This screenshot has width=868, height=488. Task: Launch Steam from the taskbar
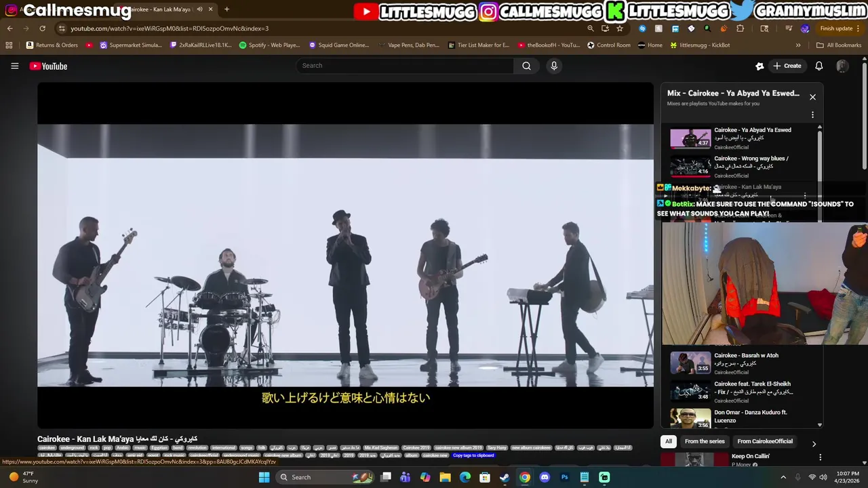point(505,477)
